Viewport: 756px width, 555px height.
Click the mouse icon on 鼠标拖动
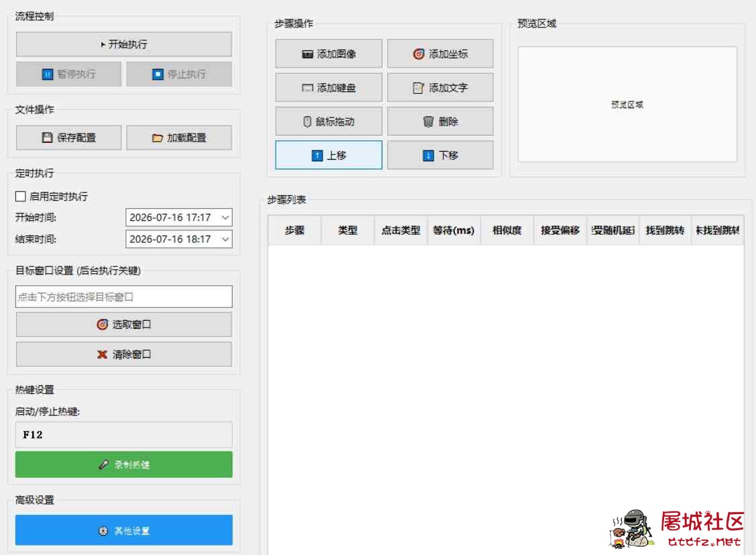pos(307,121)
